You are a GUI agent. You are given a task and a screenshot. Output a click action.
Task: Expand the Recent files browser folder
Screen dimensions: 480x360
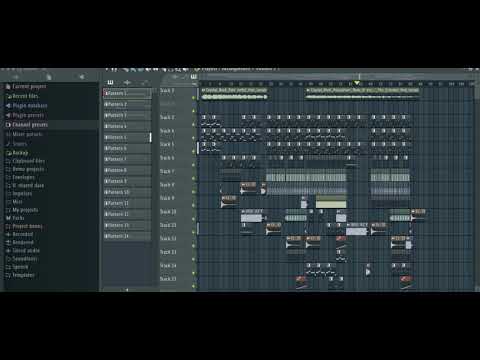click(22, 96)
